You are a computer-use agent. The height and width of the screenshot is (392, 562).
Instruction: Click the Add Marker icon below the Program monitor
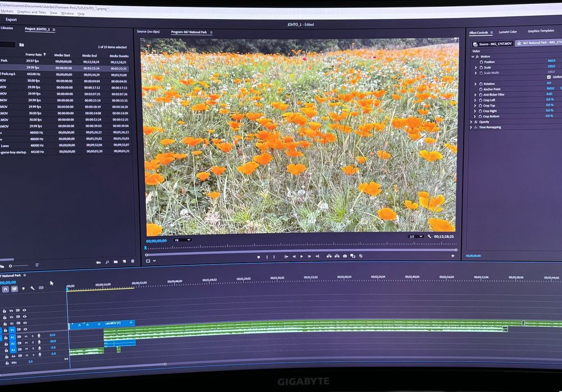tap(259, 257)
